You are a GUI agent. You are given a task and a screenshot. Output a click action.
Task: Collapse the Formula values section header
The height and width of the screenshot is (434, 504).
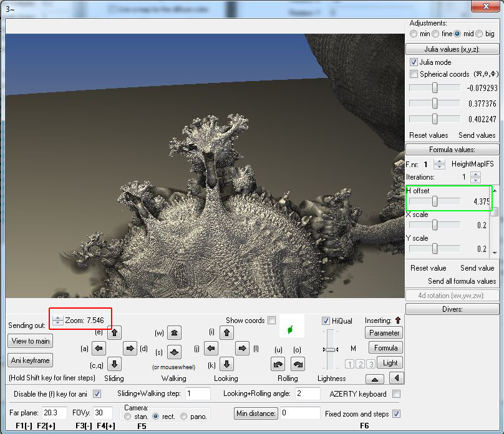[x=452, y=150]
